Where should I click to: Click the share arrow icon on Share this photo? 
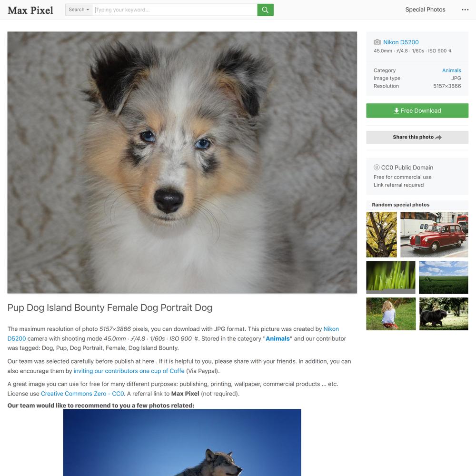point(438,137)
